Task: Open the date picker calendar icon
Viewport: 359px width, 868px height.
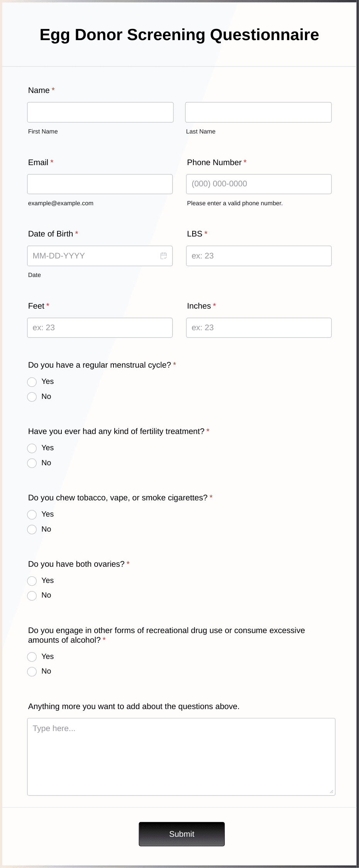Action: click(x=163, y=255)
